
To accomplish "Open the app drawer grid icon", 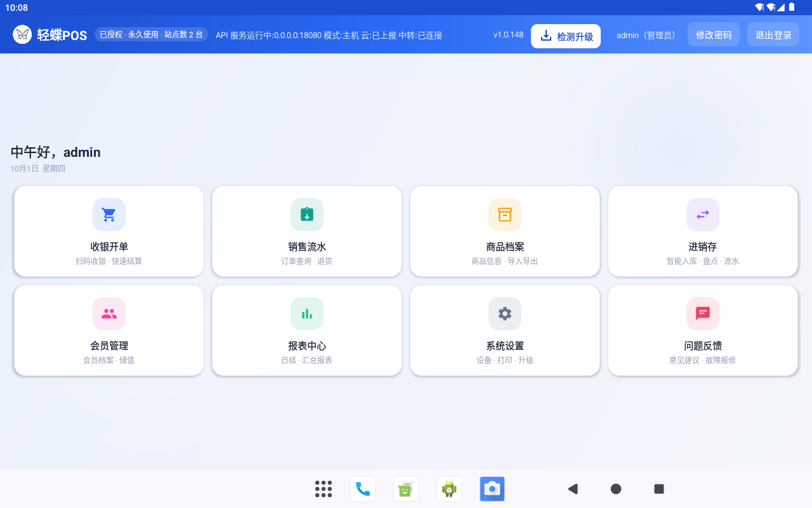I will pos(324,489).
